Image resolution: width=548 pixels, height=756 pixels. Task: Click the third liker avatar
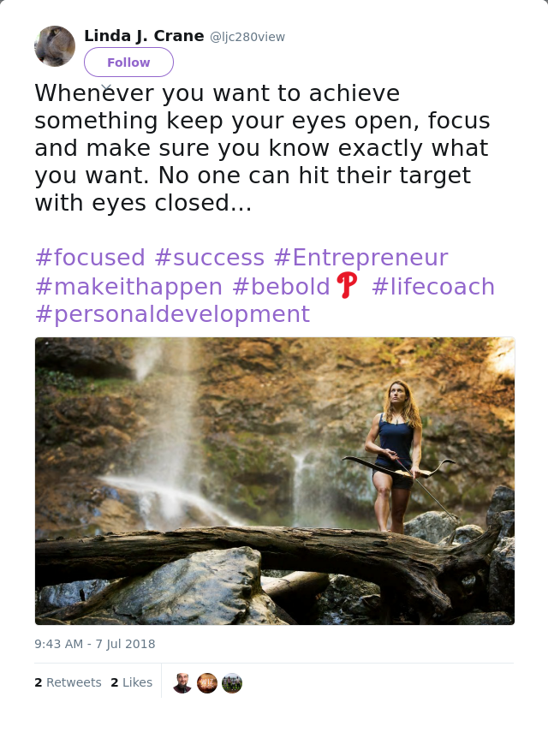tap(232, 683)
